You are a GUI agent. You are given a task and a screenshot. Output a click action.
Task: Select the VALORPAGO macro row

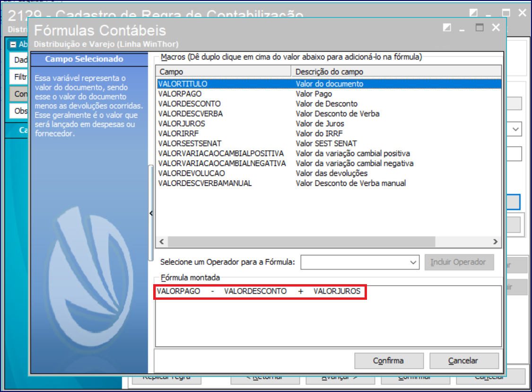[329, 94]
